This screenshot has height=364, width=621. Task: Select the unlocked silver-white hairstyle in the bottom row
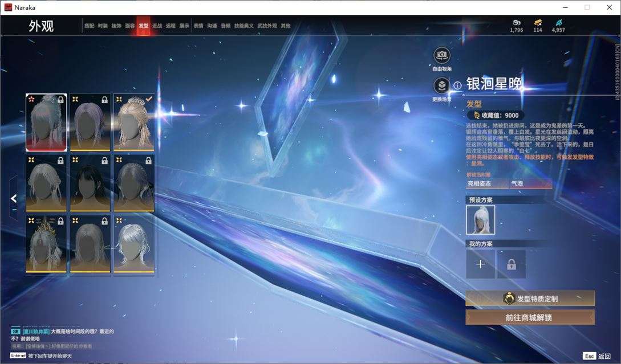[x=134, y=244]
